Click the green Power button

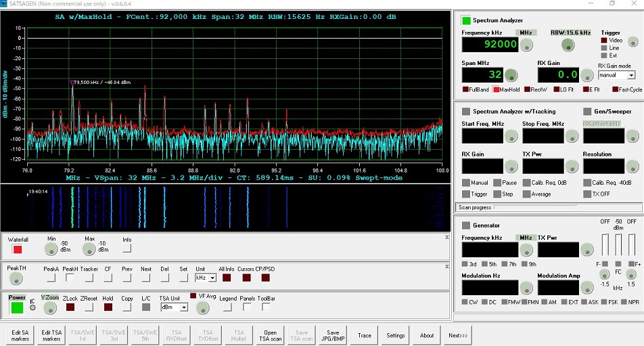pos(17,308)
